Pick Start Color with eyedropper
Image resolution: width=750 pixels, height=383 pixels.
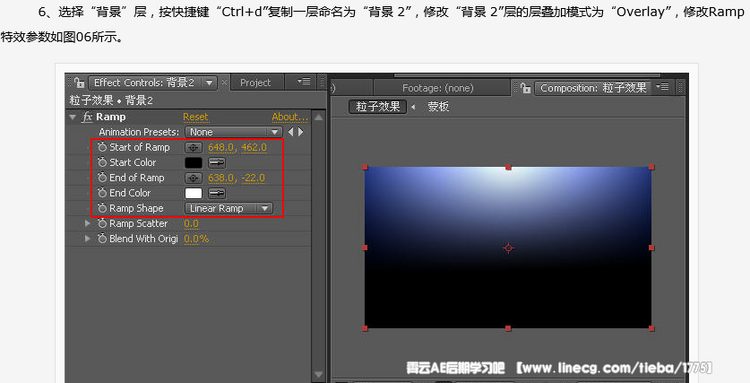click(x=217, y=163)
